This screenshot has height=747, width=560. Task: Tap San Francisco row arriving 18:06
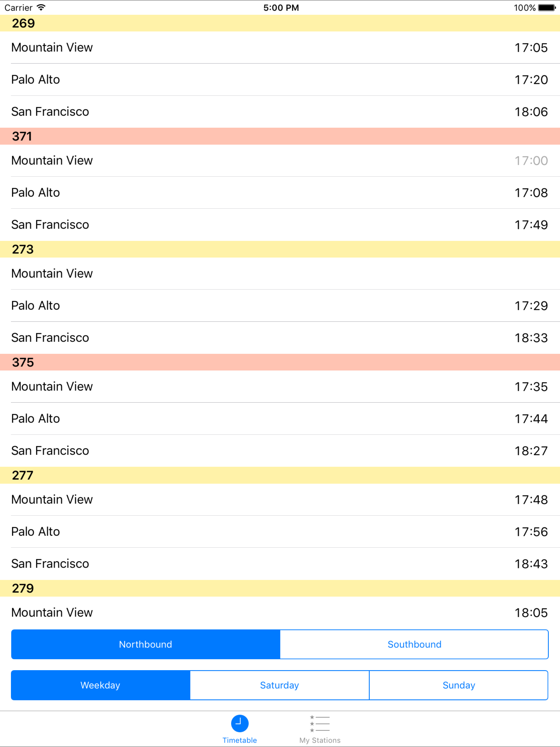pos(280,112)
